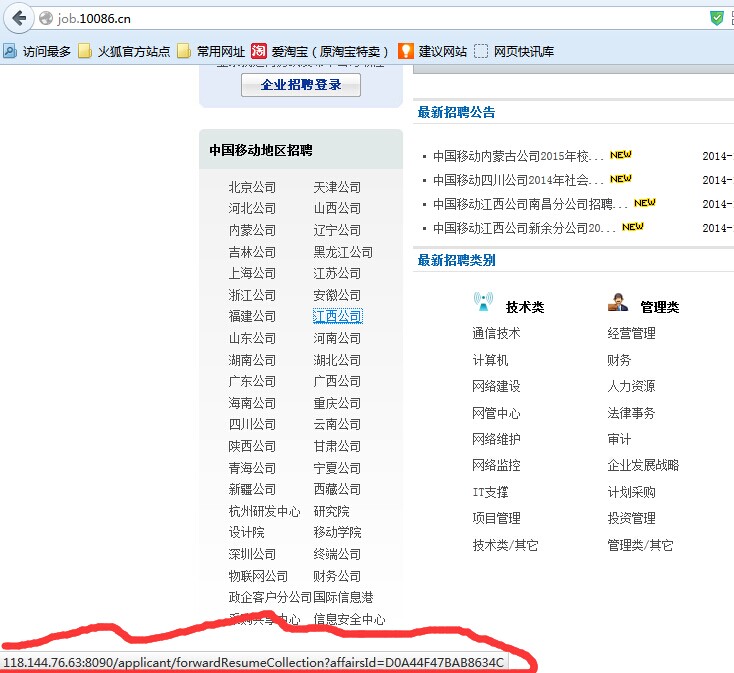
Task: Select the 通信技术 job category
Action: [x=496, y=334]
